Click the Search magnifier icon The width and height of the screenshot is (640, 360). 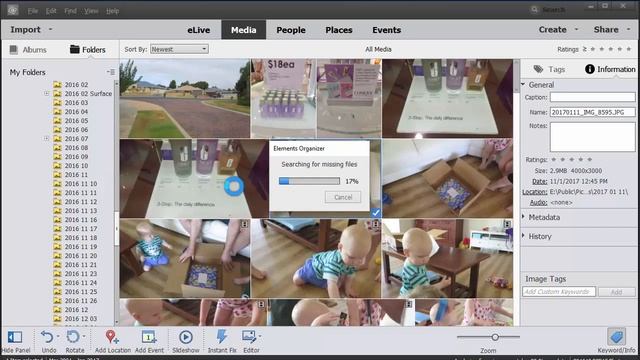(534, 9)
